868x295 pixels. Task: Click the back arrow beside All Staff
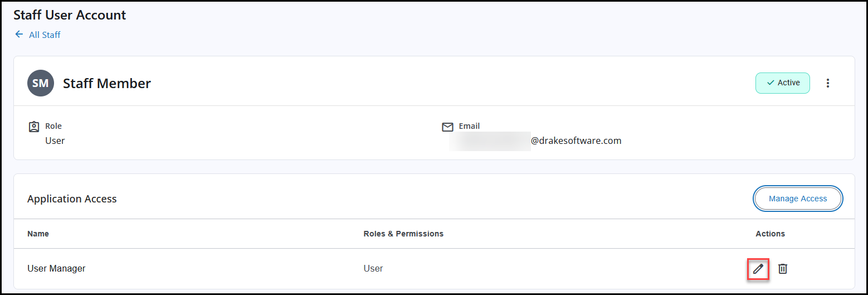pyautogui.click(x=19, y=35)
